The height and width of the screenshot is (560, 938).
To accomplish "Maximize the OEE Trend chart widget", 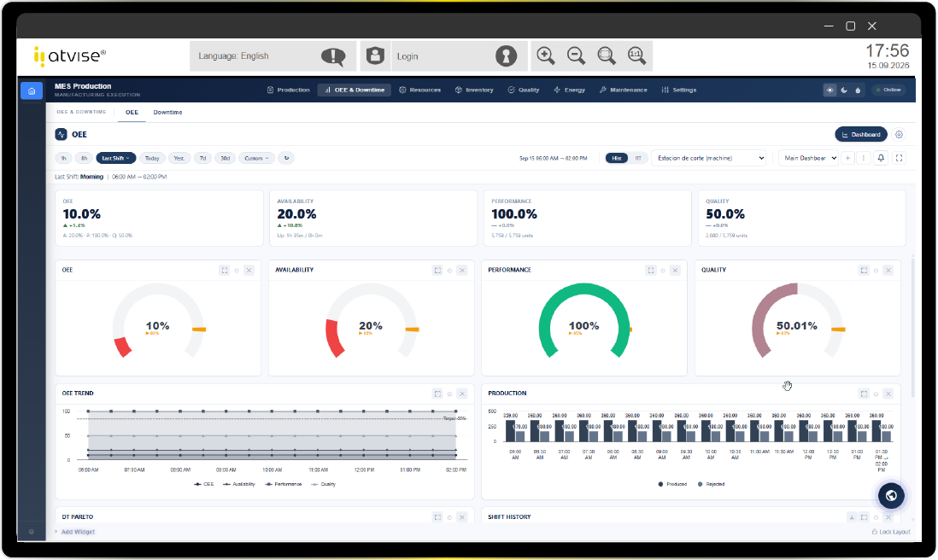I will pos(437,394).
